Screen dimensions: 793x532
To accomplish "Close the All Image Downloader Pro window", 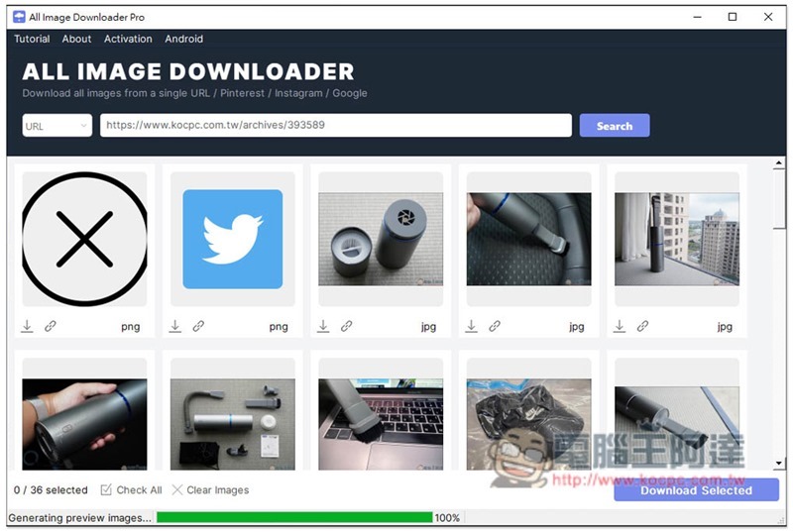I will point(768,17).
